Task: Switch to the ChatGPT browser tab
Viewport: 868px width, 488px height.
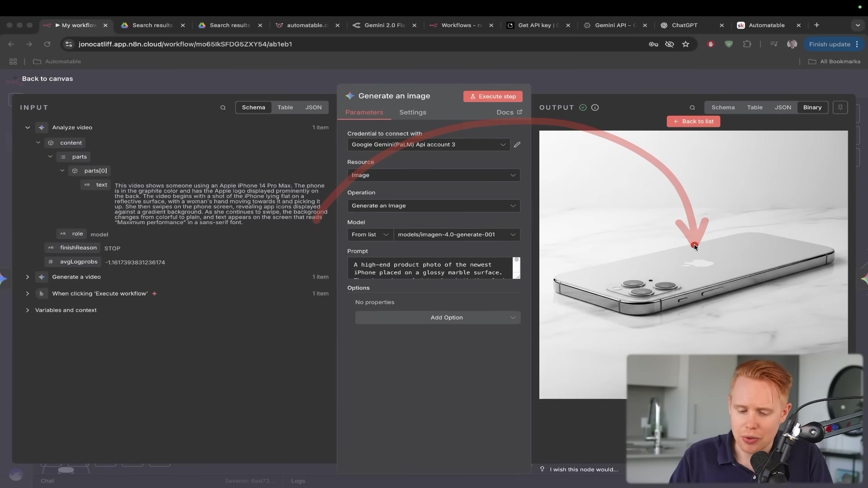Action: (x=692, y=25)
